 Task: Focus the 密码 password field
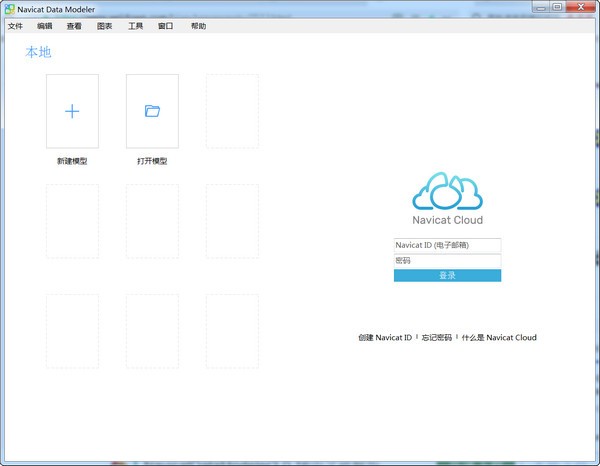(x=447, y=260)
